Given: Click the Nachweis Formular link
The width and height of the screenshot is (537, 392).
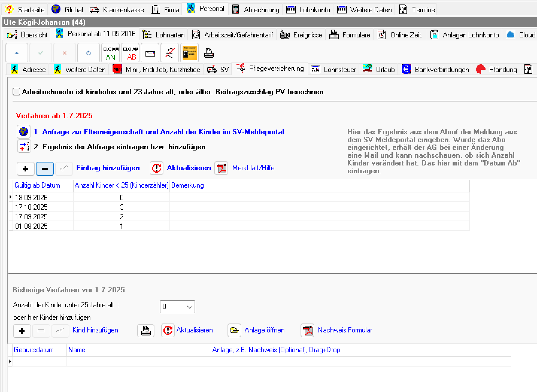Looking at the screenshot, I should [x=345, y=330].
